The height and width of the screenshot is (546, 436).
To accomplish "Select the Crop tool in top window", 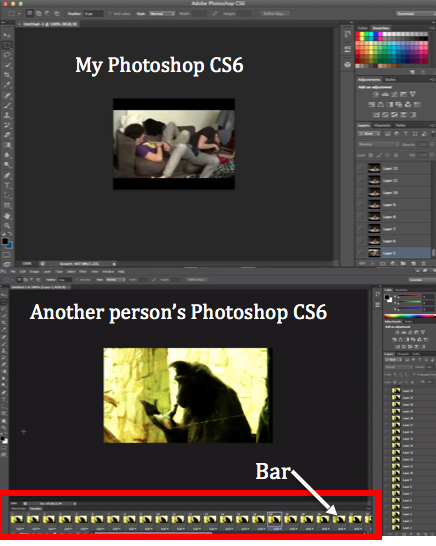I will pos(7,75).
